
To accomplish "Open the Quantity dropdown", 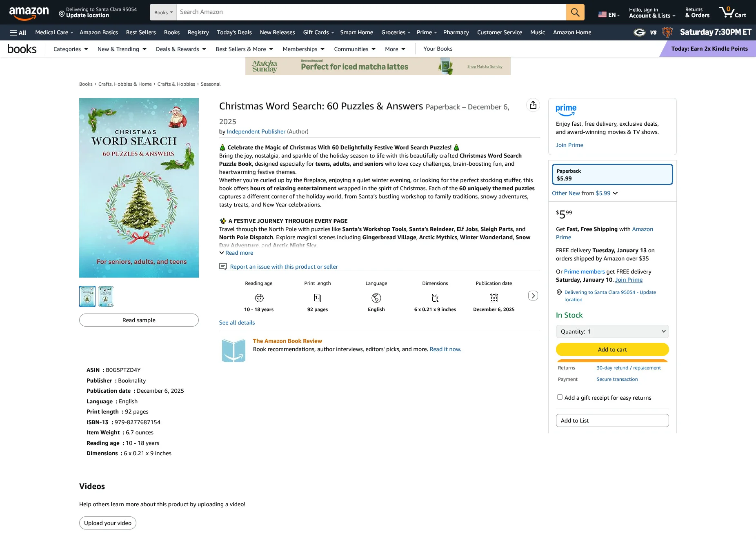I will point(612,331).
